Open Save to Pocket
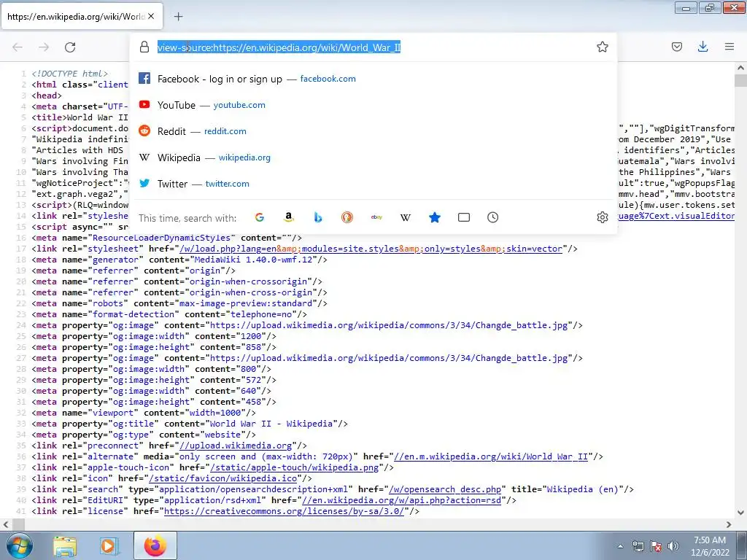This screenshot has width=747, height=560. [676, 47]
